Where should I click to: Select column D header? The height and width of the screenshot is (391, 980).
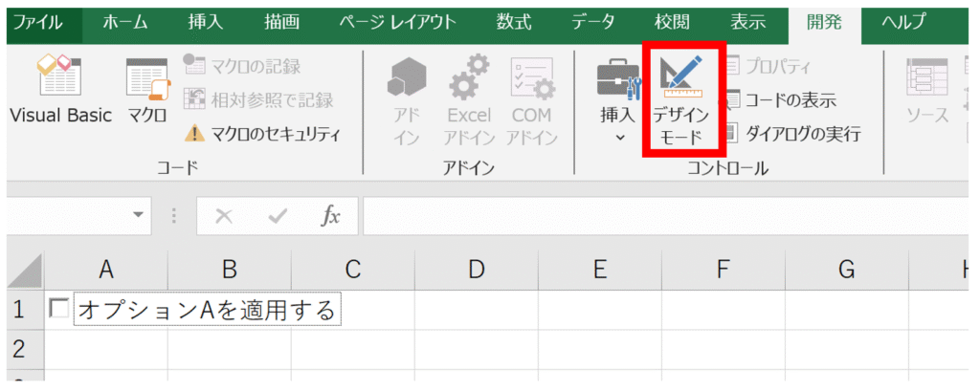(477, 270)
